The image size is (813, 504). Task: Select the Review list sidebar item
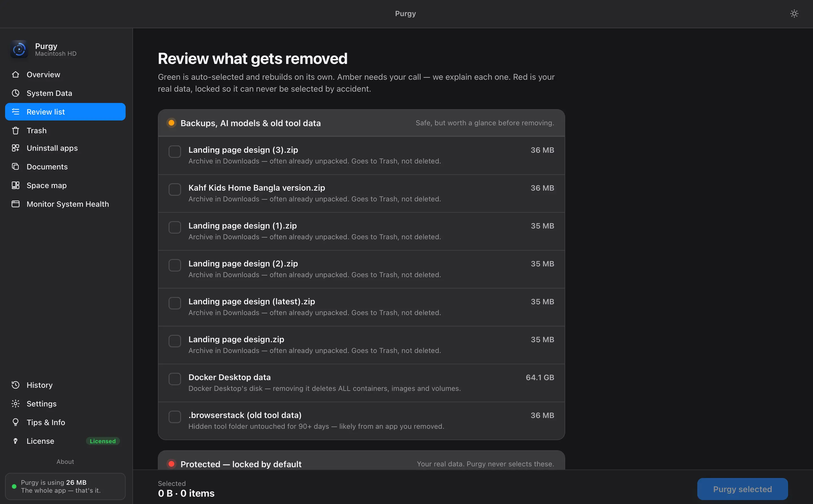coord(65,112)
